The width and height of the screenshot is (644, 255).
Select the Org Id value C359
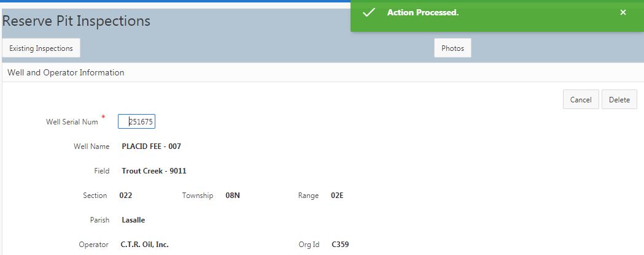tap(340, 245)
